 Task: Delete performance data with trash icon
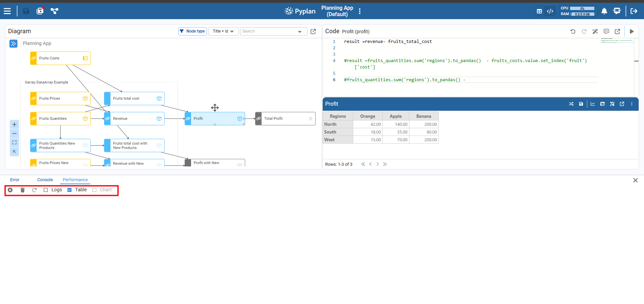tap(22, 190)
